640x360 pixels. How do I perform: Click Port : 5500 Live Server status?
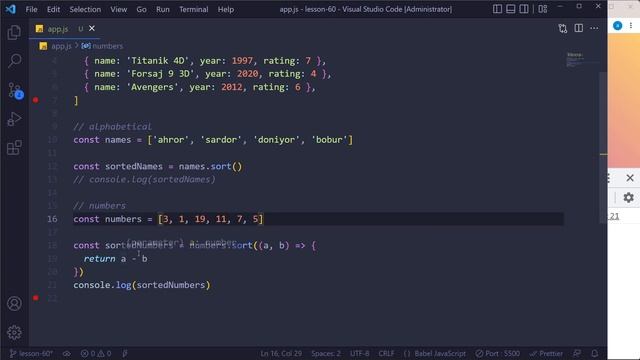498,353
